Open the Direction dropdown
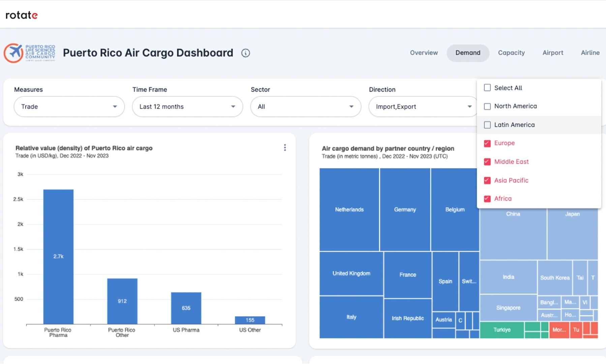606x364 pixels. point(423,107)
